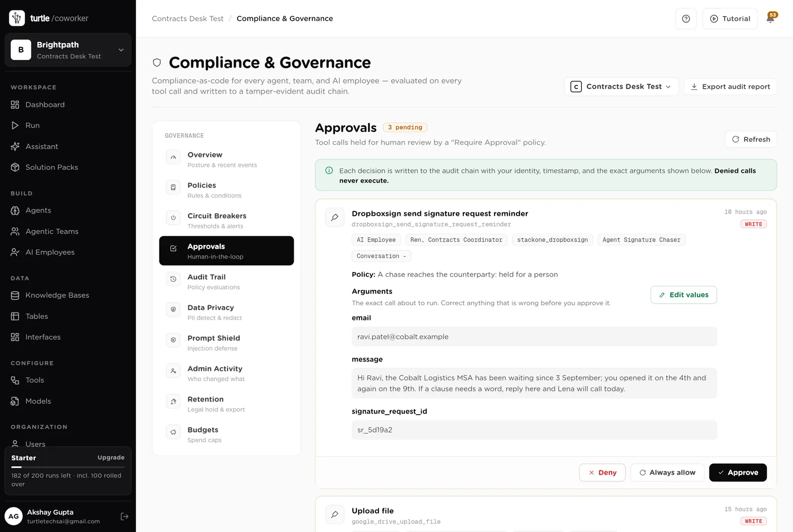Click the email field ravi.patel@cobalt.example
Image resolution: width=793 pixels, height=532 pixels.
[x=534, y=337]
